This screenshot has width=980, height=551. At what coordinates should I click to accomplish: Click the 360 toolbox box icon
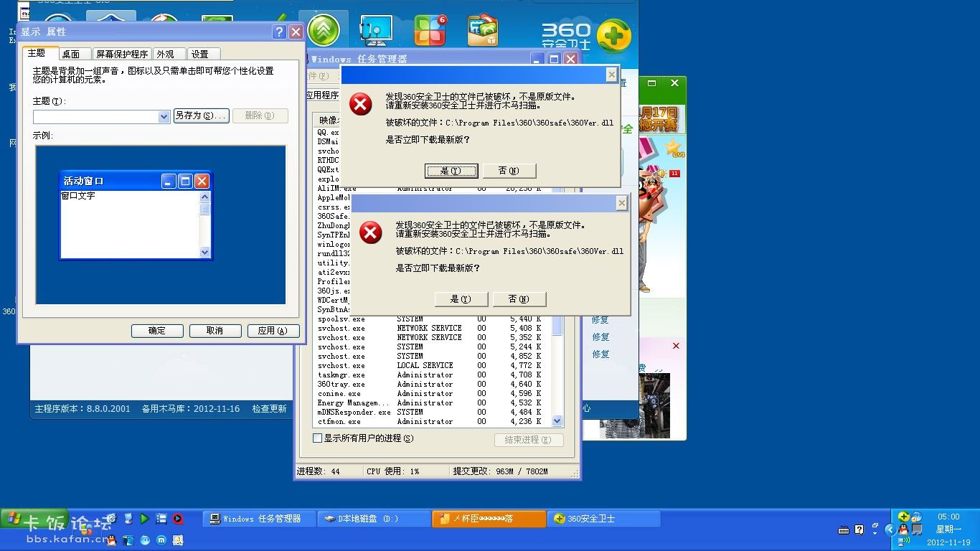[x=483, y=31]
